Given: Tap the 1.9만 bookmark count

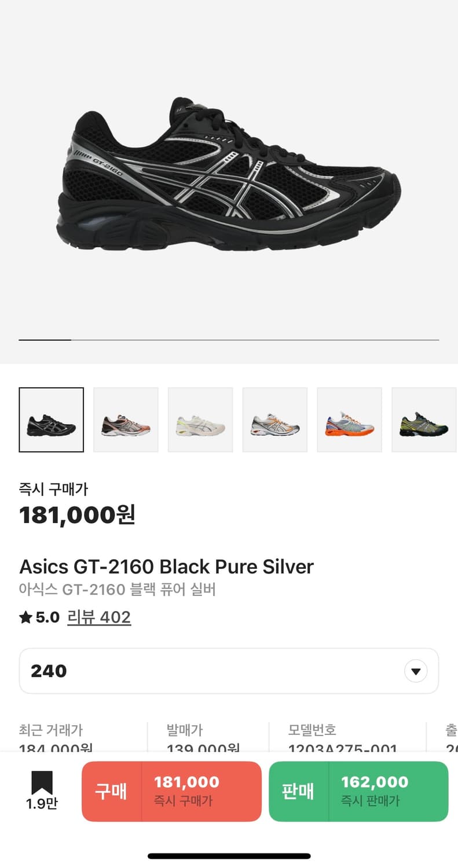Looking at the screenshot, I should [x=42, y=804].
